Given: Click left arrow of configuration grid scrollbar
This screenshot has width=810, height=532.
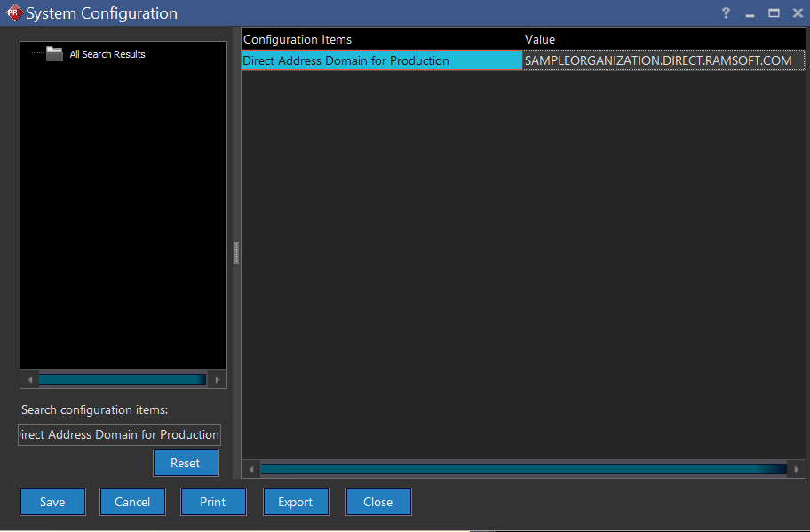Looking at the screenshot, I should click(251, 469).
